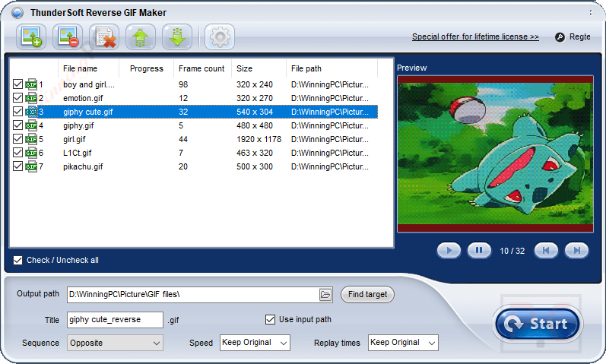This screenshot has width=606, height=364.
Task: Uncheck pikachu.gif checkbox
Action: coord(17,166)
